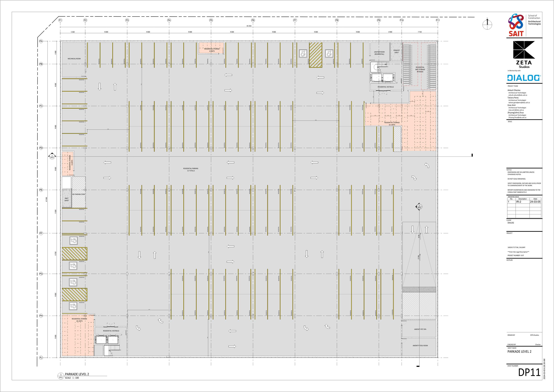Viewport: 554px width, 392px height.
Task: Click the ZETA Studios logo
Action: 524,55
